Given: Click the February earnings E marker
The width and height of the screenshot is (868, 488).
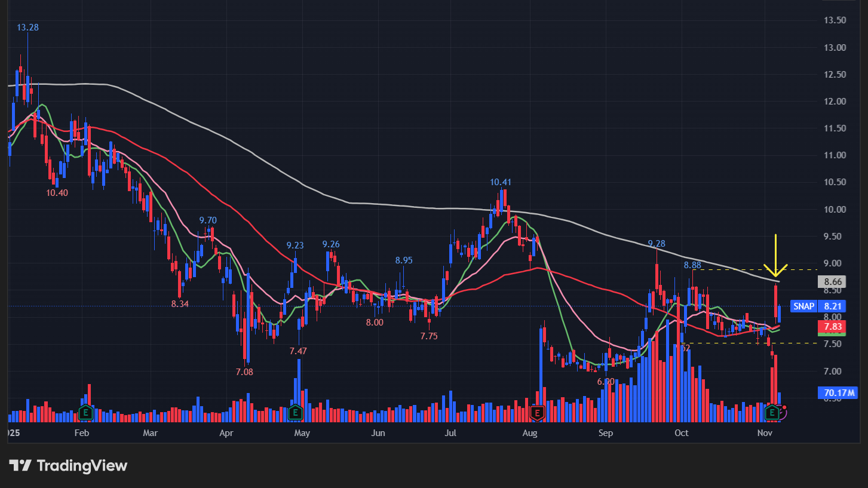Looking at the screenshot, I should (x=86, y=412).
